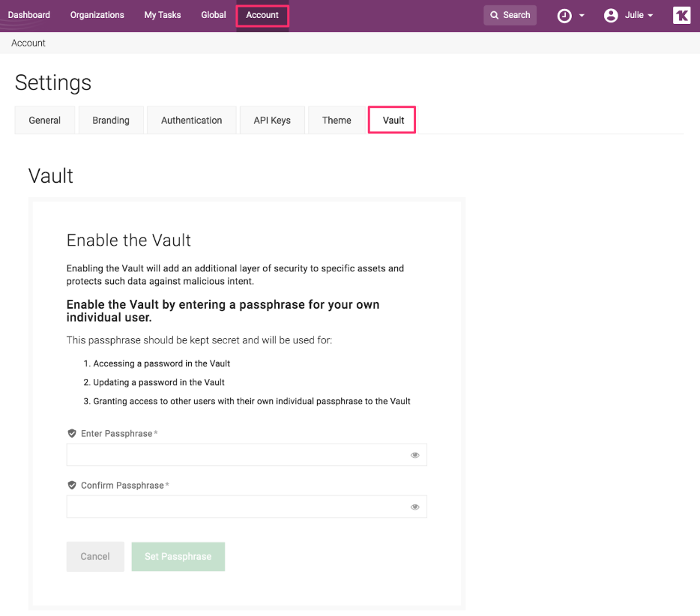This screenshot has width=700, height=616.
Task: Click the shield icon beside Enter Passphrase
Action: tap(72, 434)
